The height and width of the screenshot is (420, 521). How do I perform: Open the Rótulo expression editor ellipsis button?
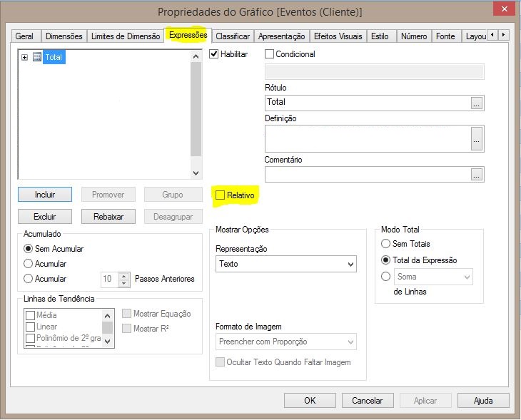pyautogui.click(x=477, y=103)
